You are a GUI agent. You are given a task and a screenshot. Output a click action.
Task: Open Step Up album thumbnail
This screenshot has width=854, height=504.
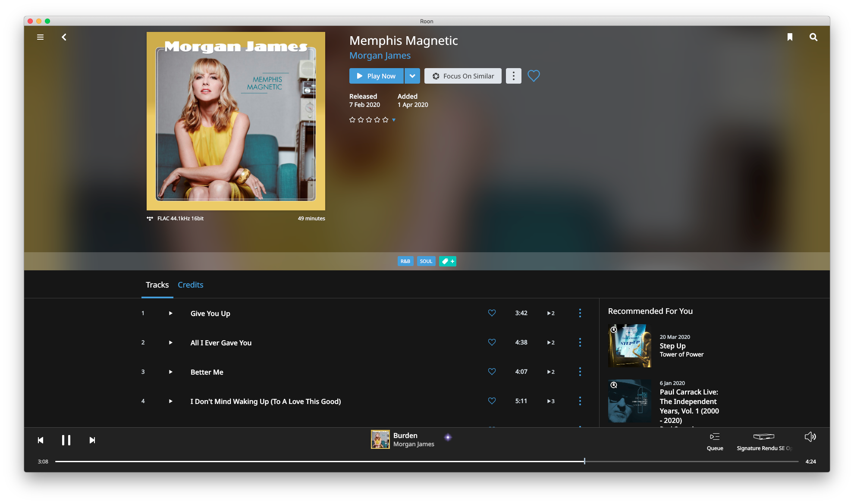pyautogui.click(x=629, y=346)
